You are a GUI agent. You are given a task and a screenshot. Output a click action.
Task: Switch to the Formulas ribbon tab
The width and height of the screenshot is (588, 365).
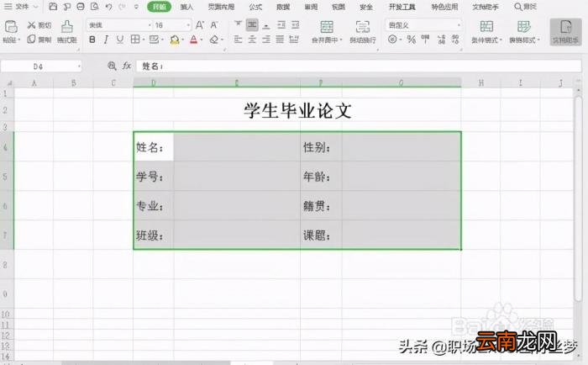(x=255, y=7)
